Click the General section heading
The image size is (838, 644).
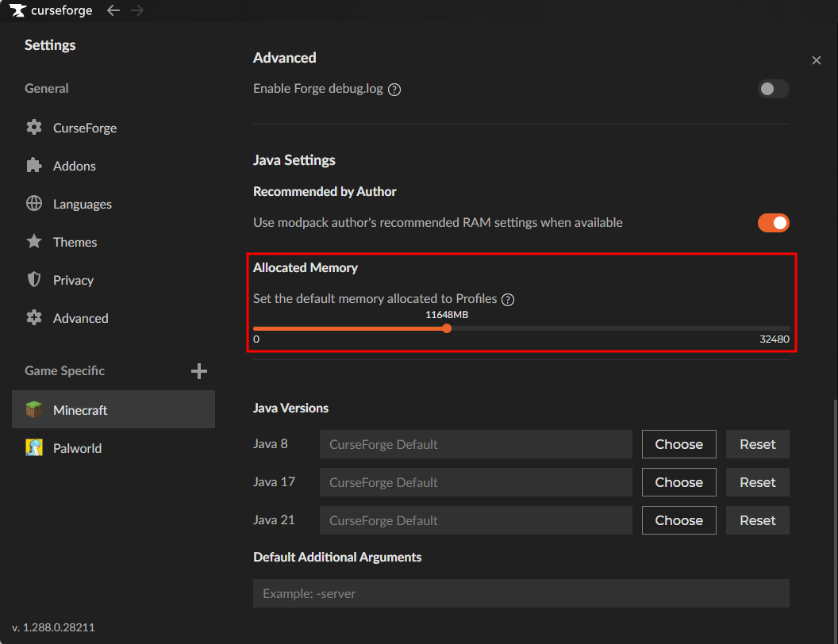click(x=47, y=88)
